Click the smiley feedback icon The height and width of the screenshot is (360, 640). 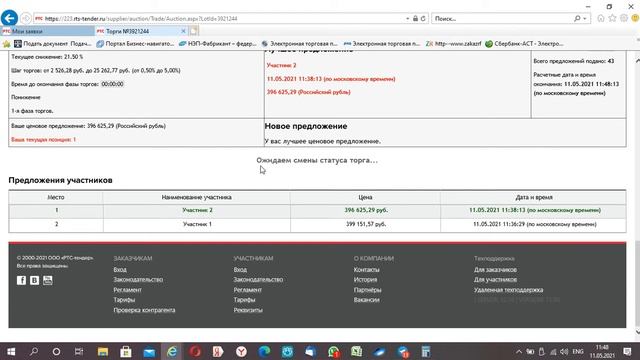click(x=635, y=18)
